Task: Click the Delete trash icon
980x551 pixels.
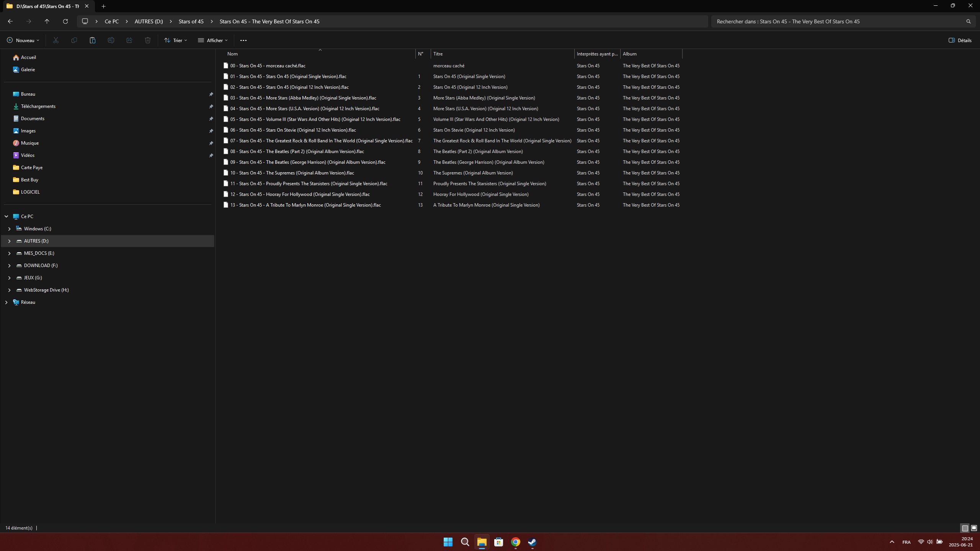Action: [x=148, y=40]
